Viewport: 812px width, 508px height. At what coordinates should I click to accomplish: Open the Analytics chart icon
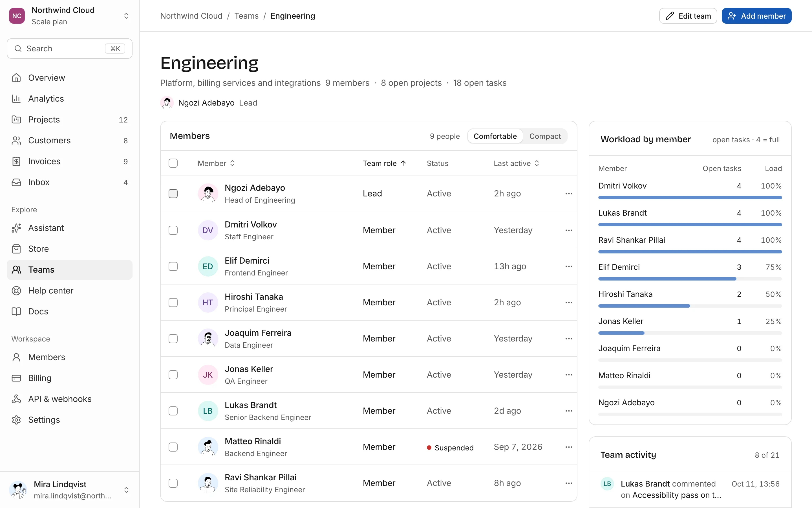[x=16, y=98]
